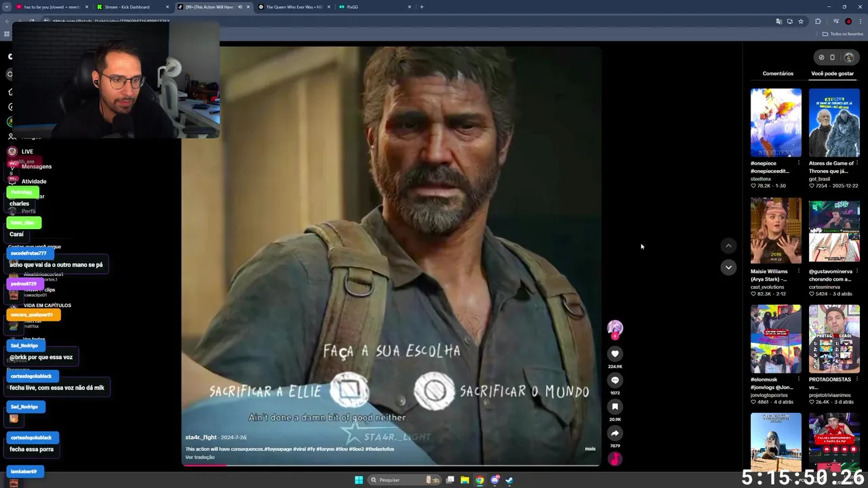This screenshot has width=868, height=488.
Task: Bookmark this page with the star icon
Action: pos(800,21)
